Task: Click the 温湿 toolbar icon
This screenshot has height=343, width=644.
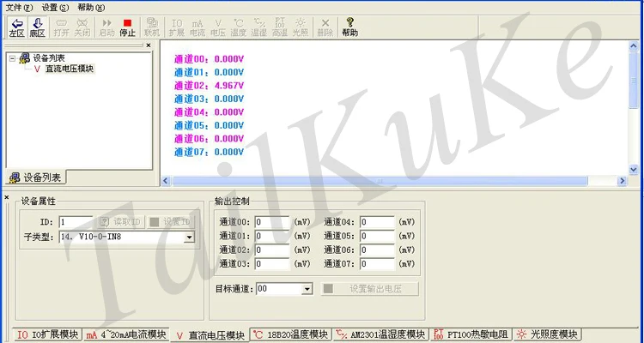Action: click(259, 27)
